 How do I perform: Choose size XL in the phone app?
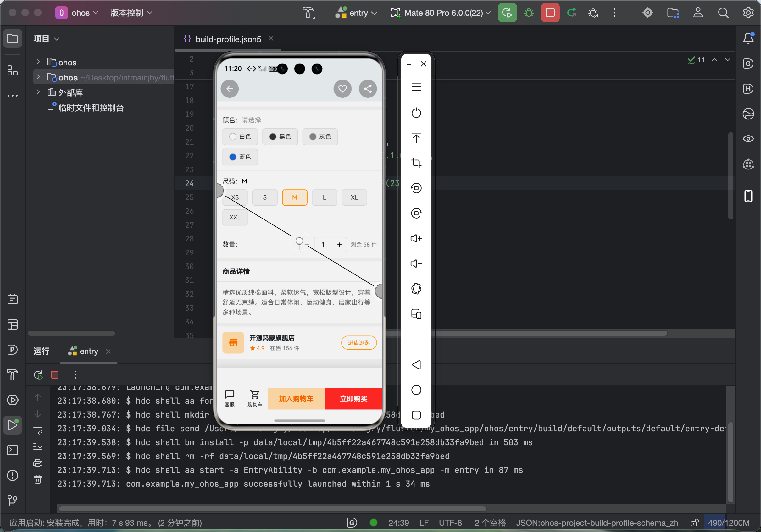(x=354, y=197)
